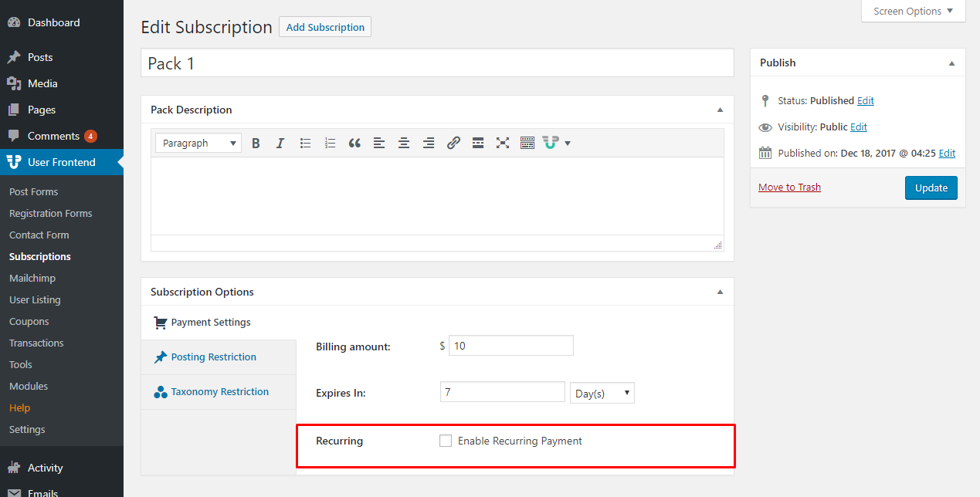Open Taxonomy Restriction tab
The width and height of the screenshot is (980, 497).
219,392
